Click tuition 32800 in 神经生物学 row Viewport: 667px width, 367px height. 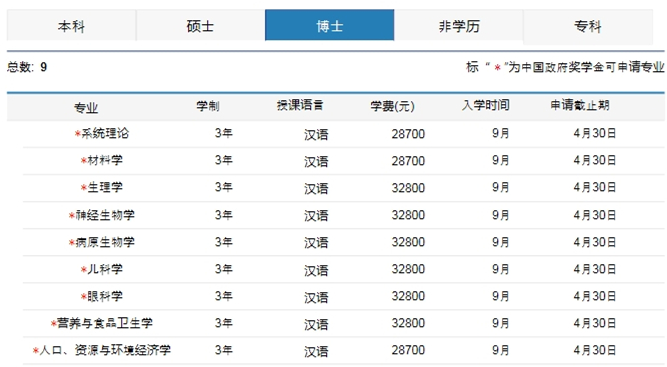tap(408, 215)
